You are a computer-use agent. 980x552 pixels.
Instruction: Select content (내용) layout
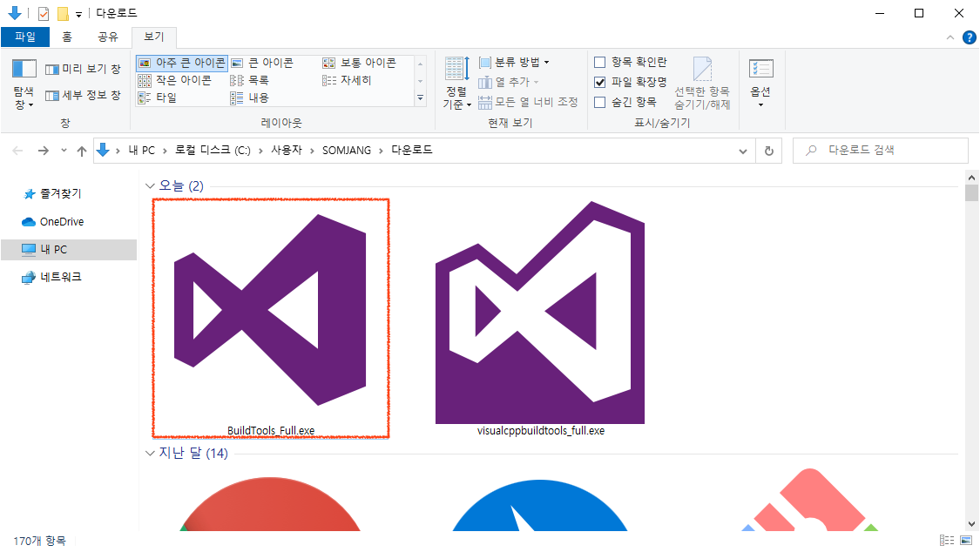[249, 98]
